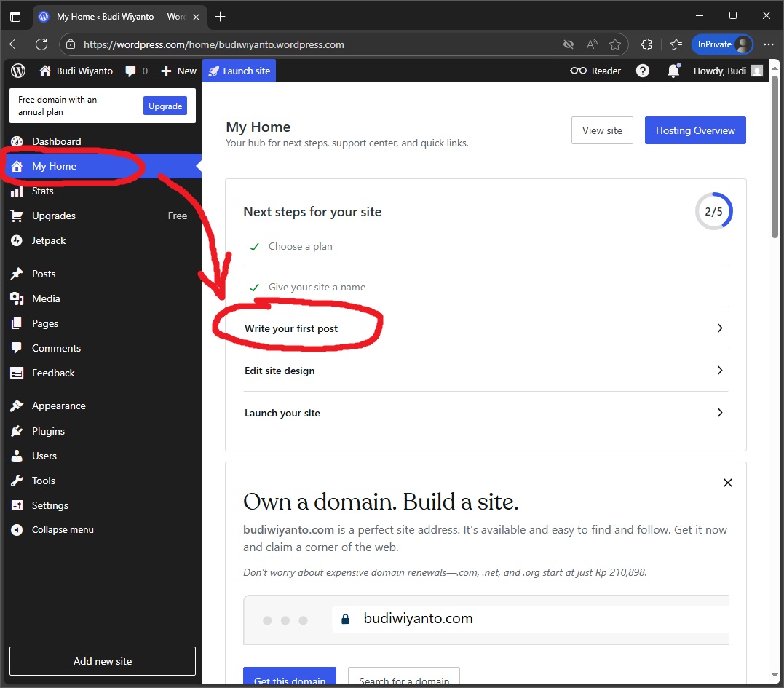Click the Launch site button
The image size is (784, 688).
239,71
